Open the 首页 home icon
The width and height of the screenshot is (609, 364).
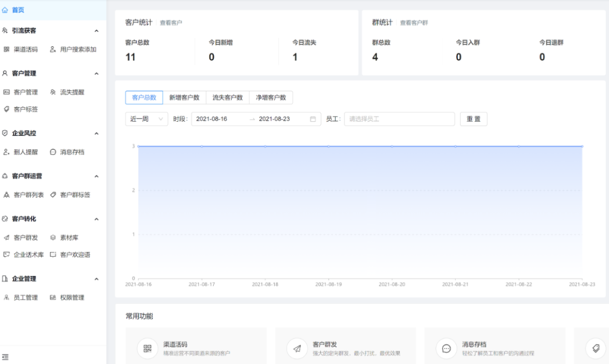tap(5, 10)
